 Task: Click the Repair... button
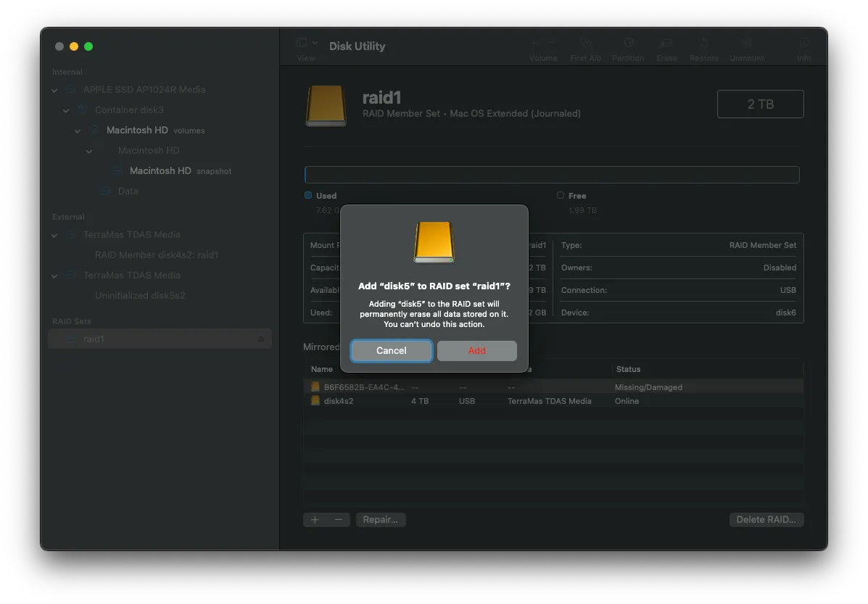tap(380, 520)
